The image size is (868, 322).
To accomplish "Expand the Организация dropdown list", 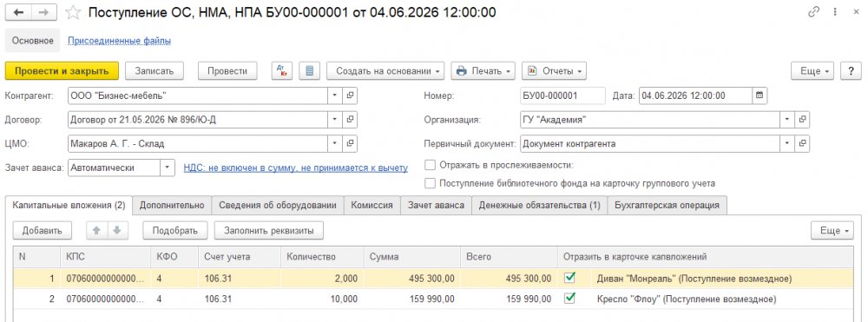I will point(787,120).
